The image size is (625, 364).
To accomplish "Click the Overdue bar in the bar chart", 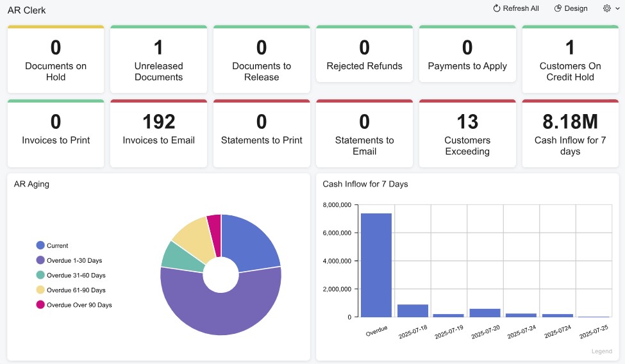I will [x=376, y=265].
